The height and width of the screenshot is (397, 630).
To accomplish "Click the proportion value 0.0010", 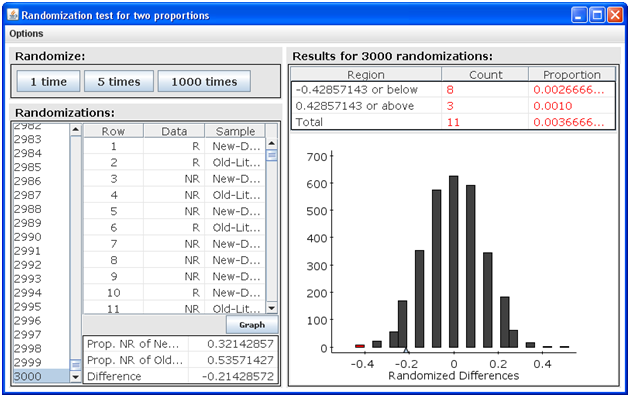I will tap(552, 106).
